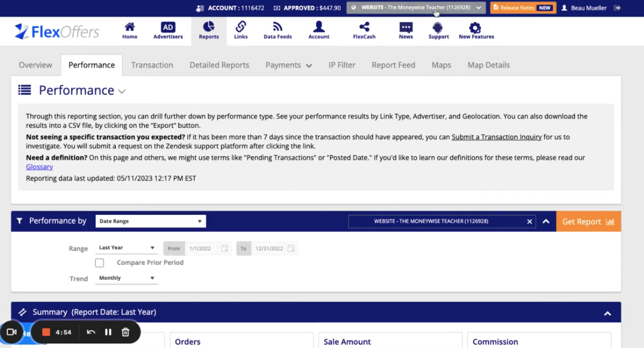The image size is (644, 348).
Task: Pause the screen recording
Action: [x=108, y=332]
